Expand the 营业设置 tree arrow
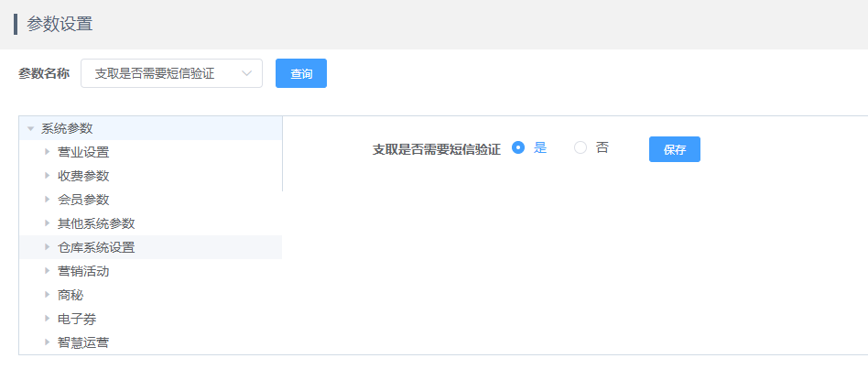The height and width of the screenshot is (380, 868). [x=47, y=151]
